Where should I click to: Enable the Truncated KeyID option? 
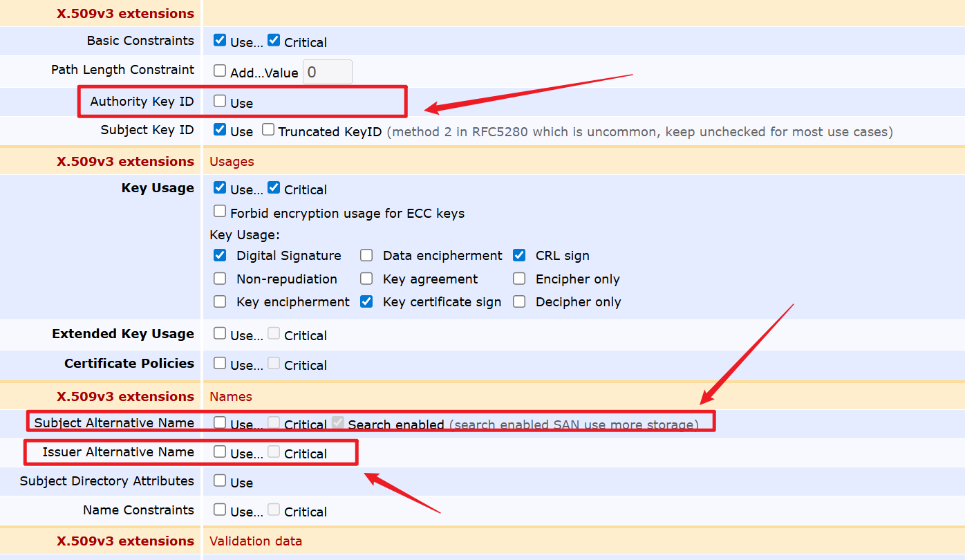click(x=268, y=129)
